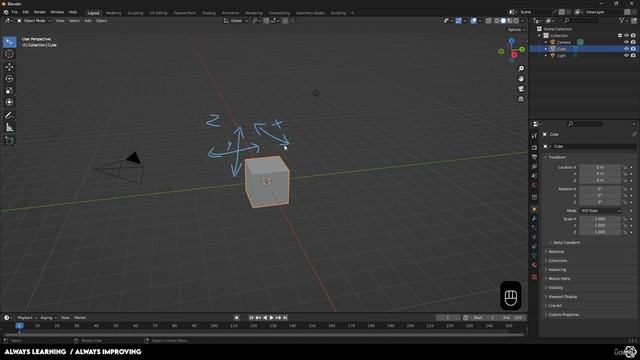Open the Render properties tab
Screen dimensions: 640x360
(x=534, y=148)
